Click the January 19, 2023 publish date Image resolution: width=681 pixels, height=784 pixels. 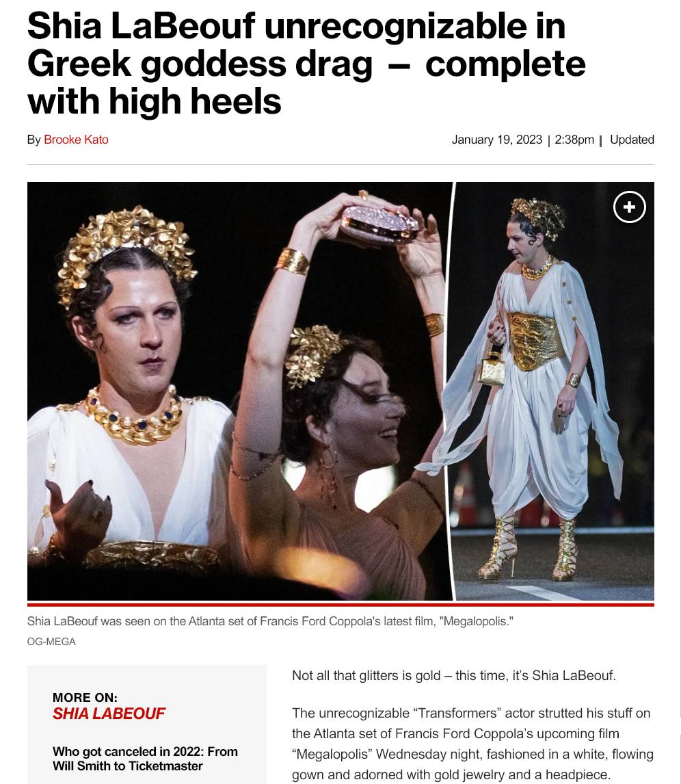tap(496, 140)
